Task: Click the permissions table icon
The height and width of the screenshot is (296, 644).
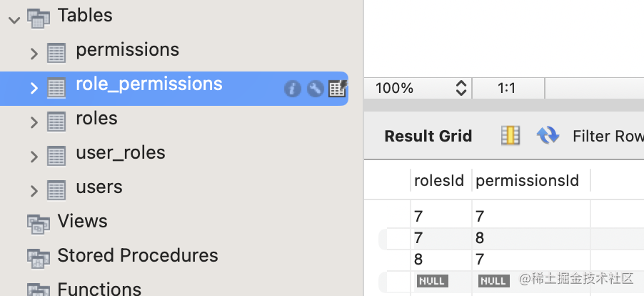Action: (56, 52)
